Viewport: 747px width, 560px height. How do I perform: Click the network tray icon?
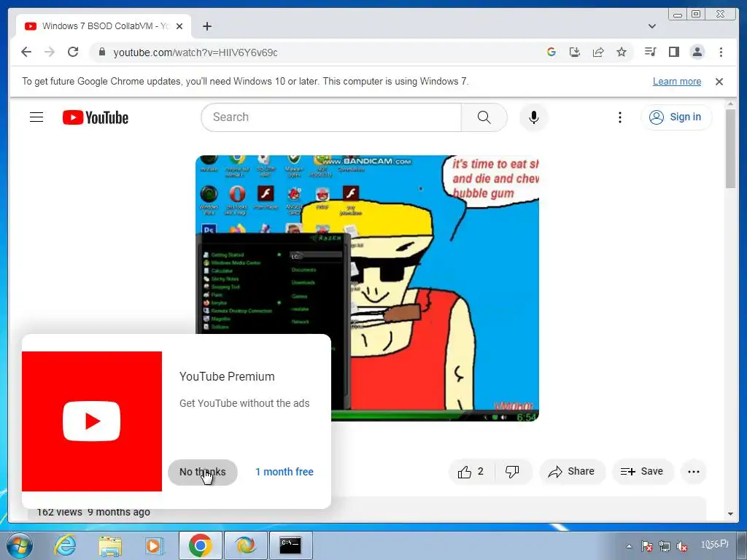pyautogui.click(x=664, y=546)
